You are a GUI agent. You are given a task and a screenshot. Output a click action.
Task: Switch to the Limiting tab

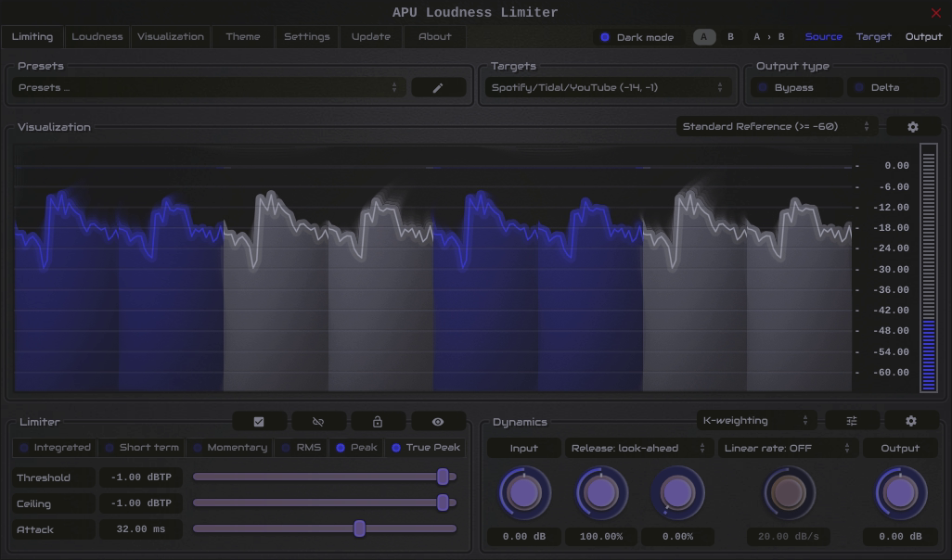[32, 37]
